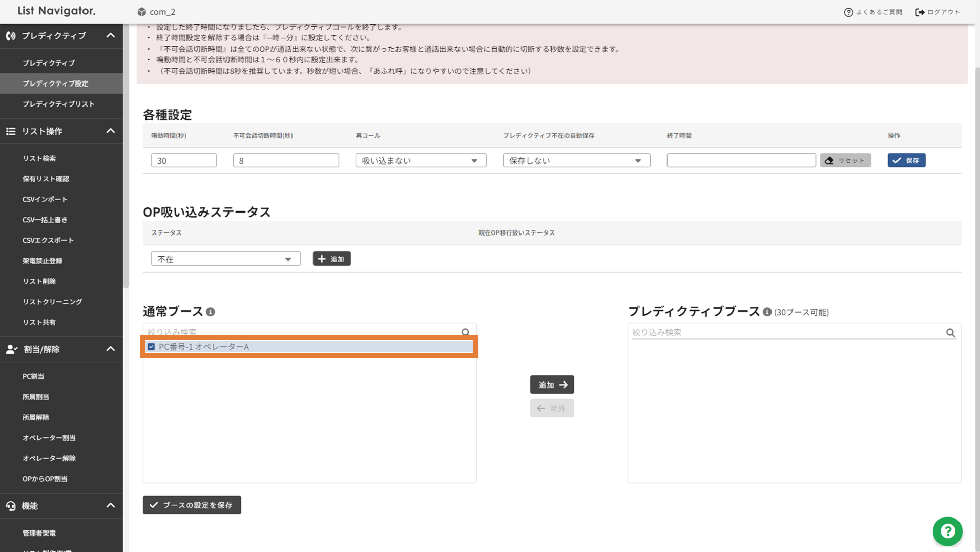Open プレディクティブリスト in sidebar
This screenshot has height=552, width=980.
[58, 104]
